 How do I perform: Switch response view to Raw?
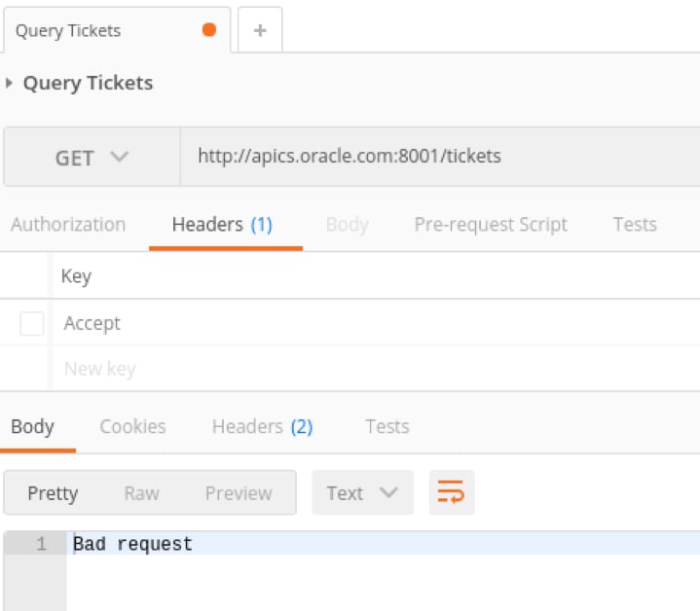(141, 492)
